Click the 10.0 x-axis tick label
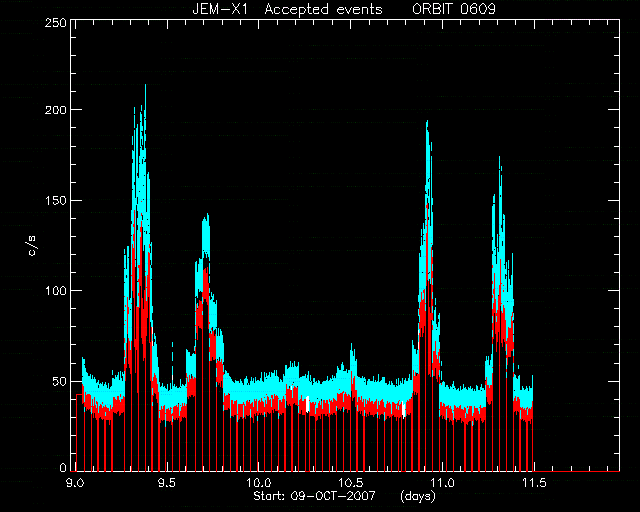 tap(259, 483)
